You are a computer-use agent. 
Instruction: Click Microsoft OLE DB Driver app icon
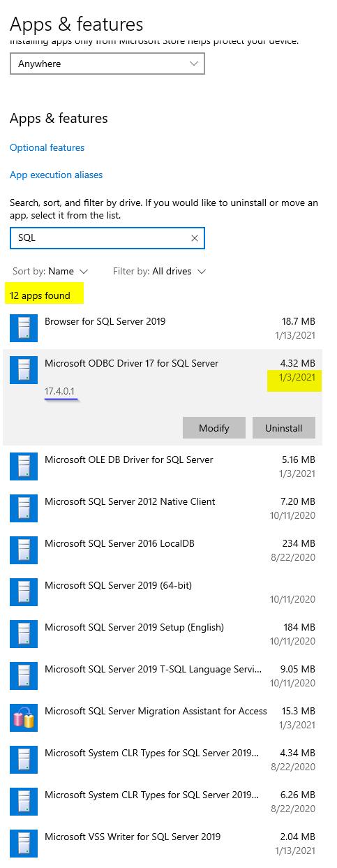24,466
